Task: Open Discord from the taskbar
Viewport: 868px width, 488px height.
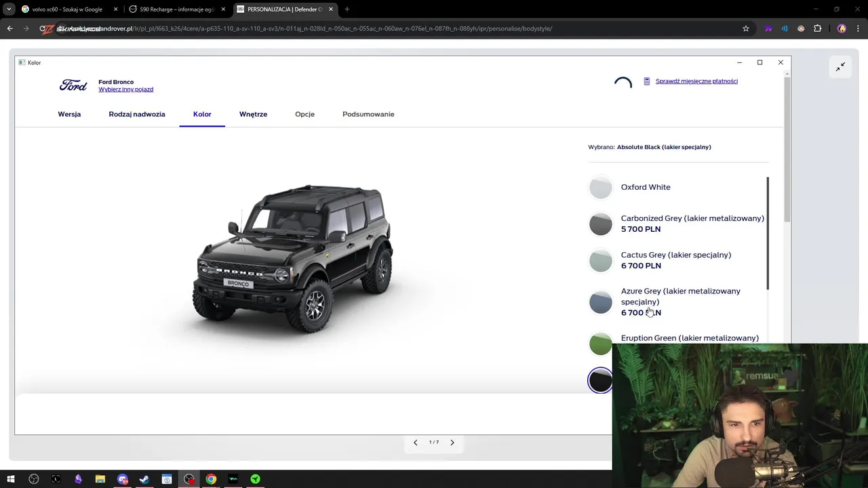Action: point(122,479)
